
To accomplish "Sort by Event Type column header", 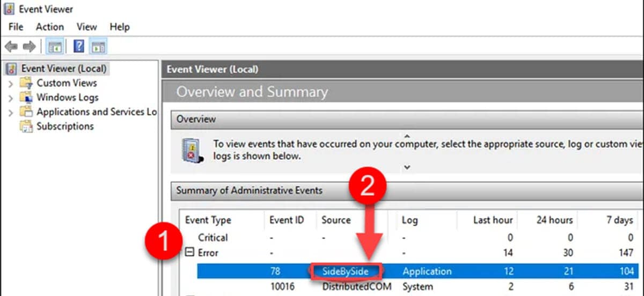I will coord(208,220).
